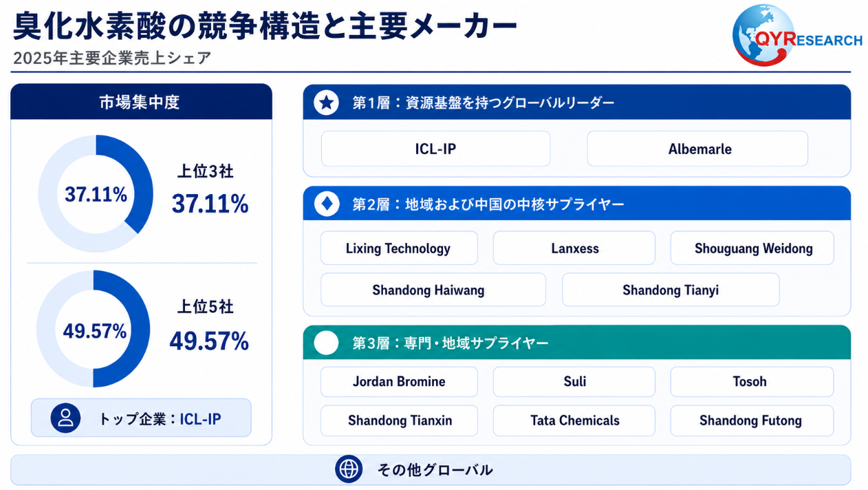The height and width of the screenshot is (490, 868).
Task: Select the Lixing Technology box
Action: [x=399, y=248]
